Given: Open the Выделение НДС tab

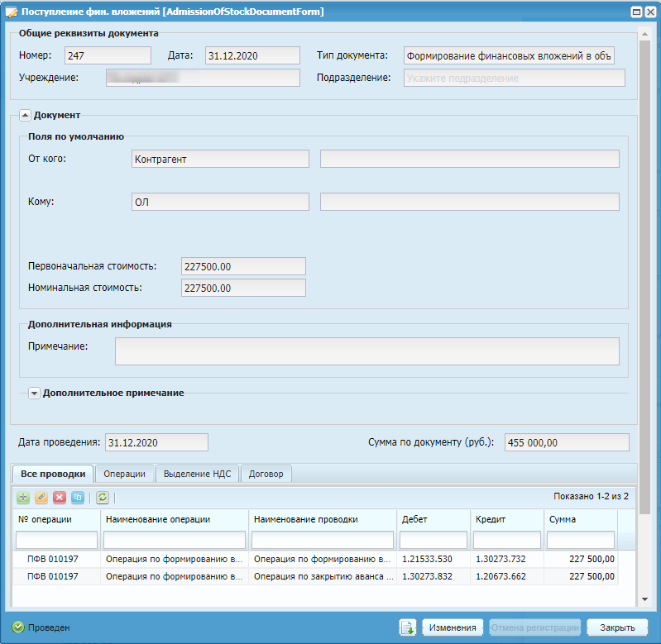Looking at the screenshot, I should point(197,474).
